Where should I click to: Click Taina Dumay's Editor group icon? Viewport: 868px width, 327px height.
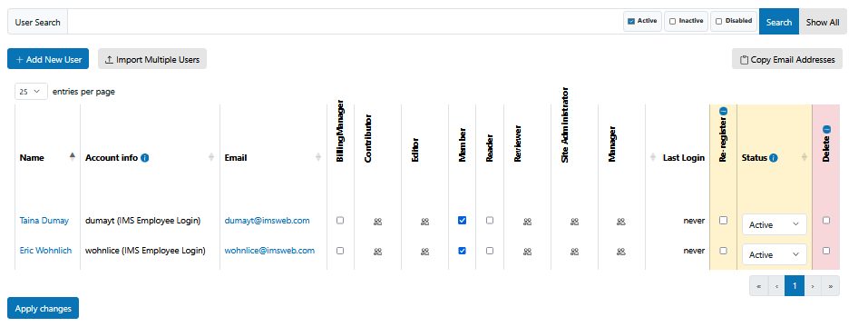point(425,221)
